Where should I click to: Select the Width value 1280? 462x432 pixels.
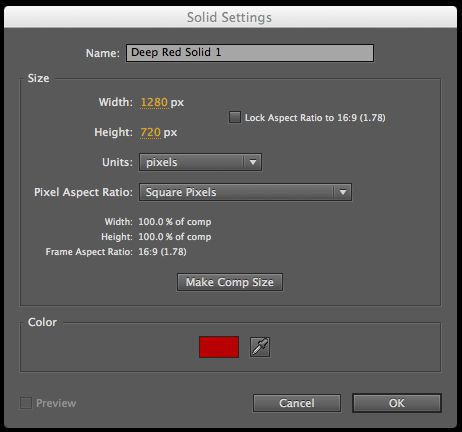tap(154, 102)
